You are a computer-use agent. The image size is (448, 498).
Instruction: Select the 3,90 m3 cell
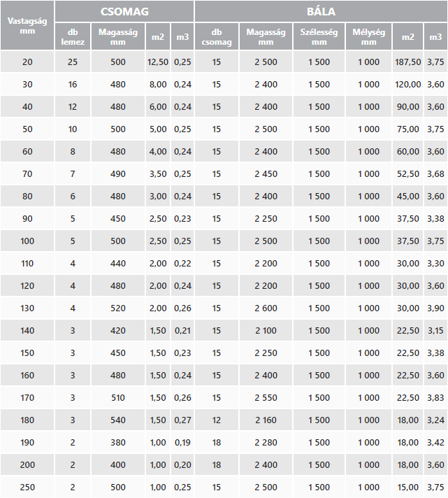click(x=435, y=308)
